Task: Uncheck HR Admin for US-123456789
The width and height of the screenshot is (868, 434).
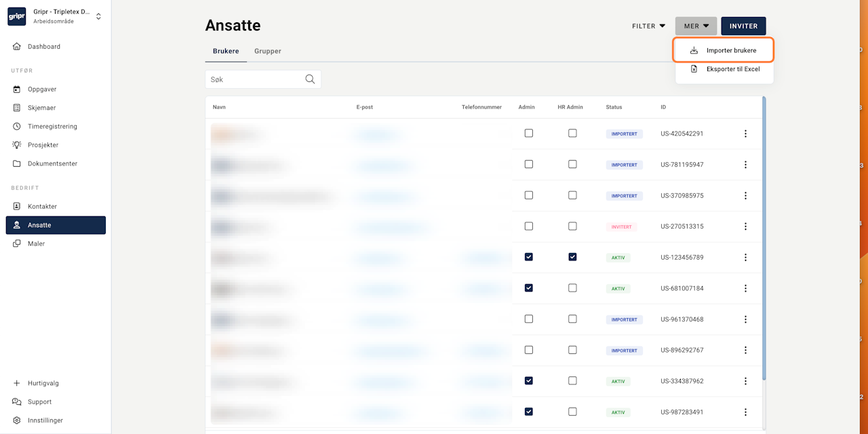Action: [572, 257]
